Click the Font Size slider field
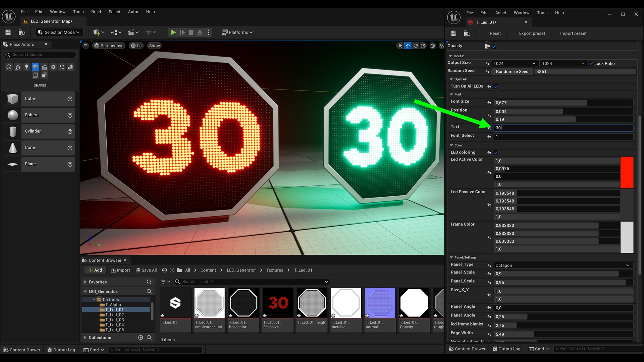The width and height of the screenshot is (644, 362). tap(563, 103)
